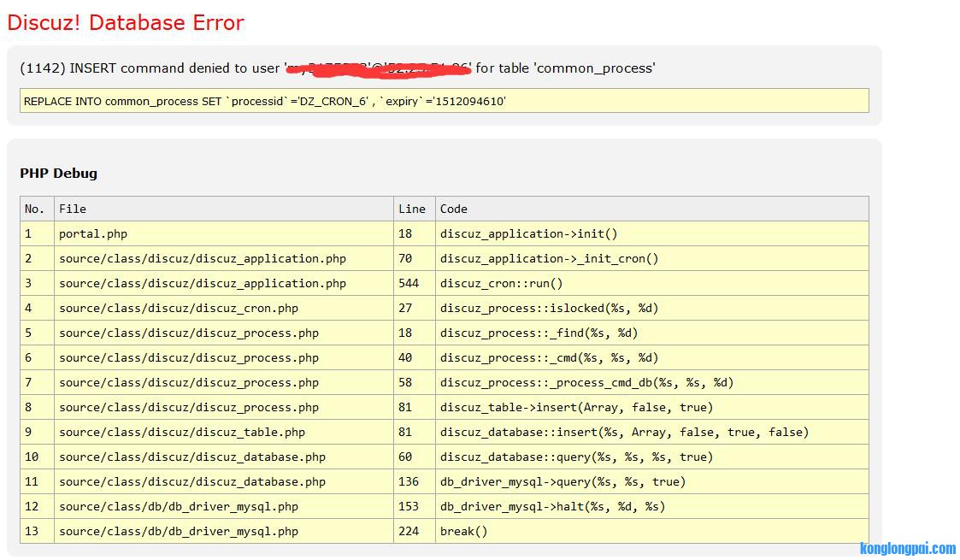This screenshot has height=560, width=960.
Task: Click 'discuz_table->insert(Array, false, true)' cell
Action: tap(652, 407)
